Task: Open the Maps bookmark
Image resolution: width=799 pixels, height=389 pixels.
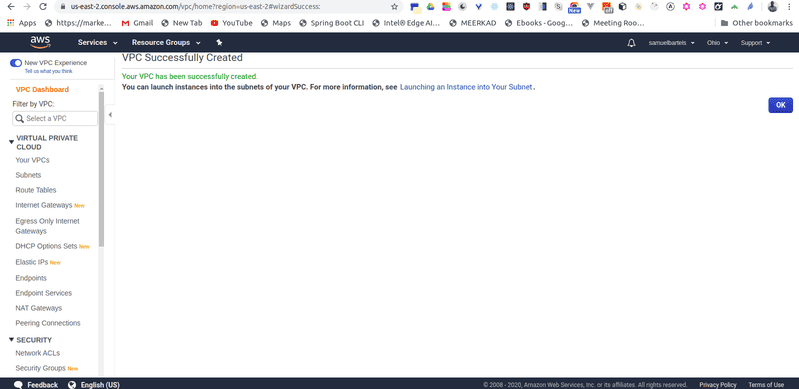Action: (x=276, y=23)
